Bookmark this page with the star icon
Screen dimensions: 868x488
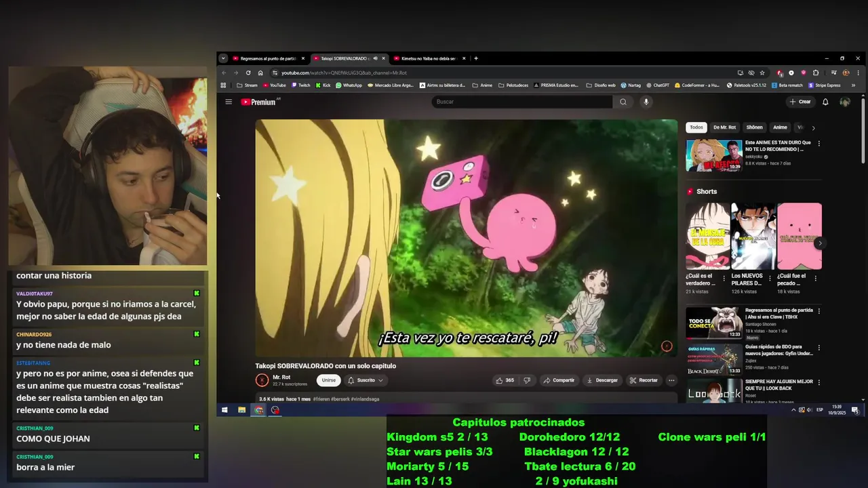tap(762, 73)
